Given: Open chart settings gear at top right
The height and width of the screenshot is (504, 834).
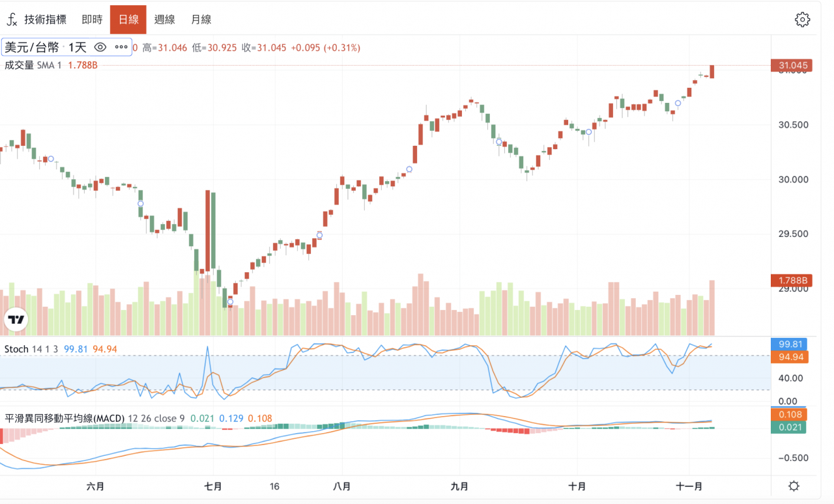Looking at the screenshot, I should click(802, 20).
